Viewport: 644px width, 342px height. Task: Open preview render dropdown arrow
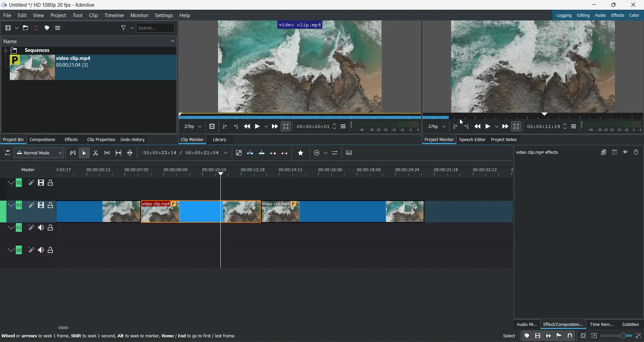click(326, 153)
